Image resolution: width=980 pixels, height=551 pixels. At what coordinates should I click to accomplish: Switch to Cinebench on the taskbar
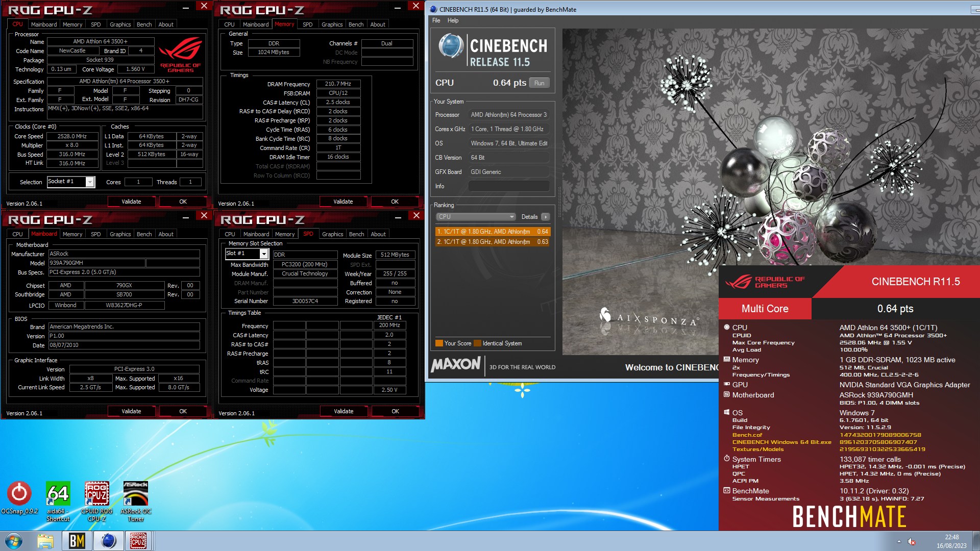coord(108,541)
